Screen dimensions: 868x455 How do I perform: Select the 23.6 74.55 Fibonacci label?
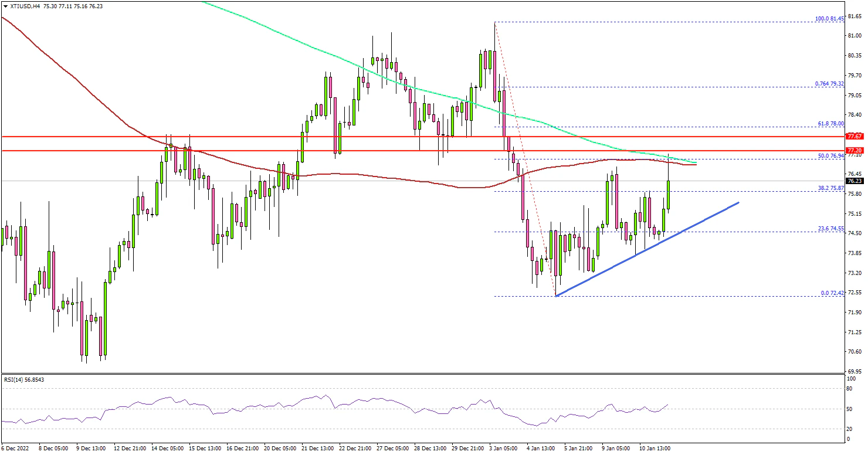[829, 228]
